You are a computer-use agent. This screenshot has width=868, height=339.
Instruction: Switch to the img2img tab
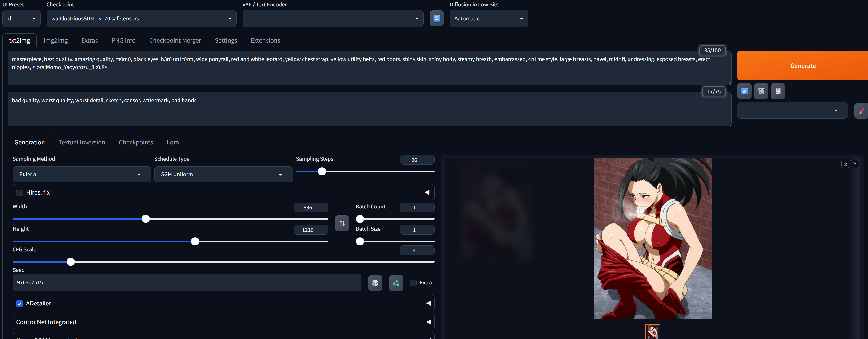(56, 40)
